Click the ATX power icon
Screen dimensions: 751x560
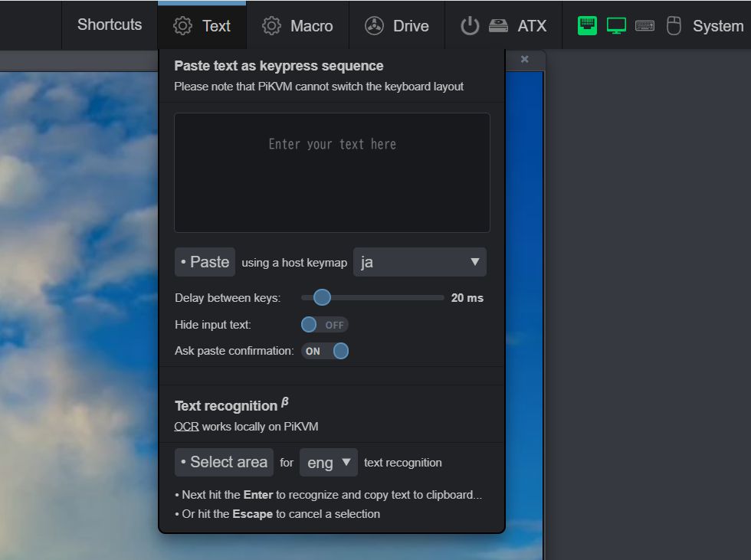pos(469,26)
